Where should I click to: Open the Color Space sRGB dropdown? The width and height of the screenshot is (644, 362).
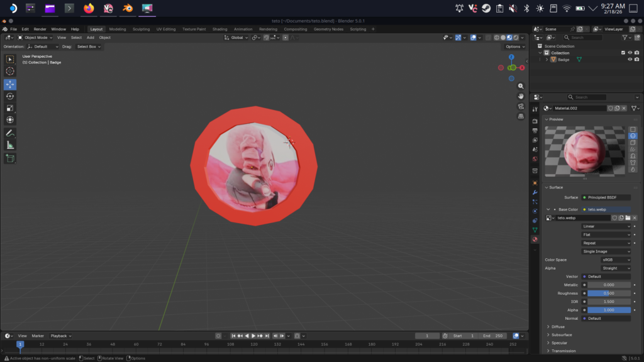tap(616, 260)
